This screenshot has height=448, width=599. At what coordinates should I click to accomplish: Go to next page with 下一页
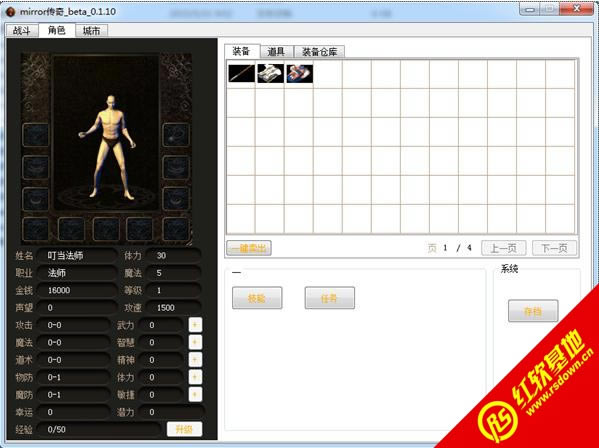(554, 248)
